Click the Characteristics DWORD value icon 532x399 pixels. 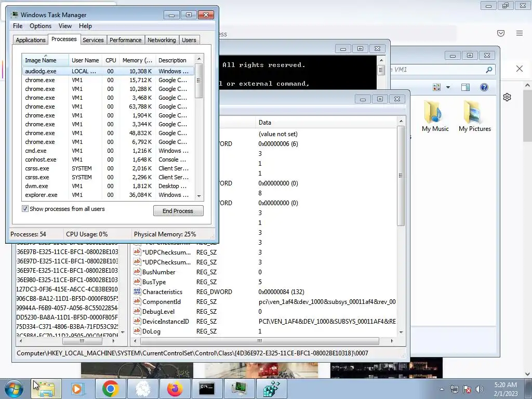137,291
